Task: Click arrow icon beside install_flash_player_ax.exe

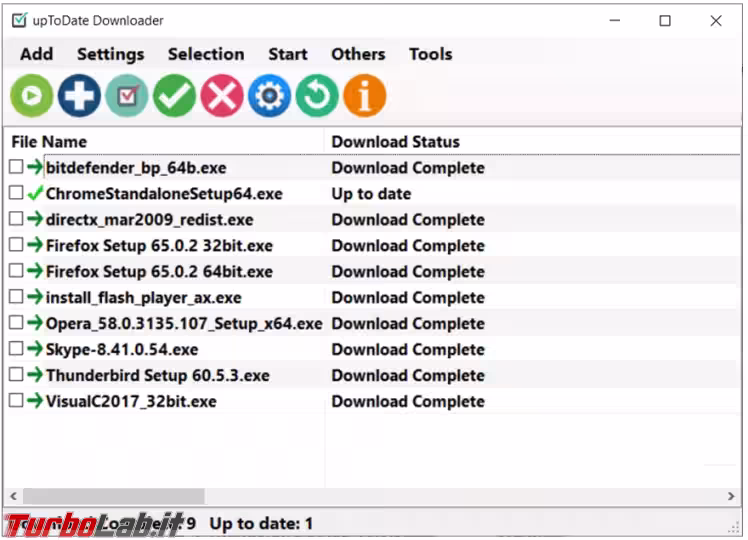Action: point(35,297)
